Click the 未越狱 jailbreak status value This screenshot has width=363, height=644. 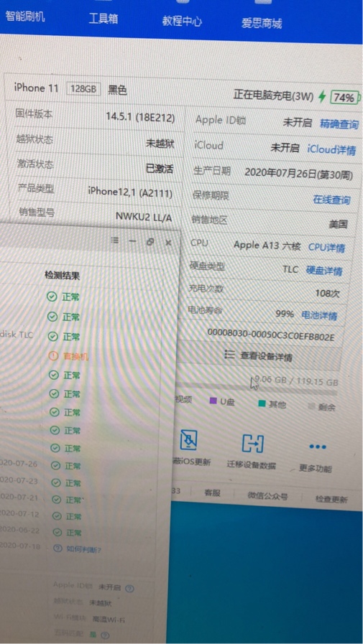coord(160,144)
